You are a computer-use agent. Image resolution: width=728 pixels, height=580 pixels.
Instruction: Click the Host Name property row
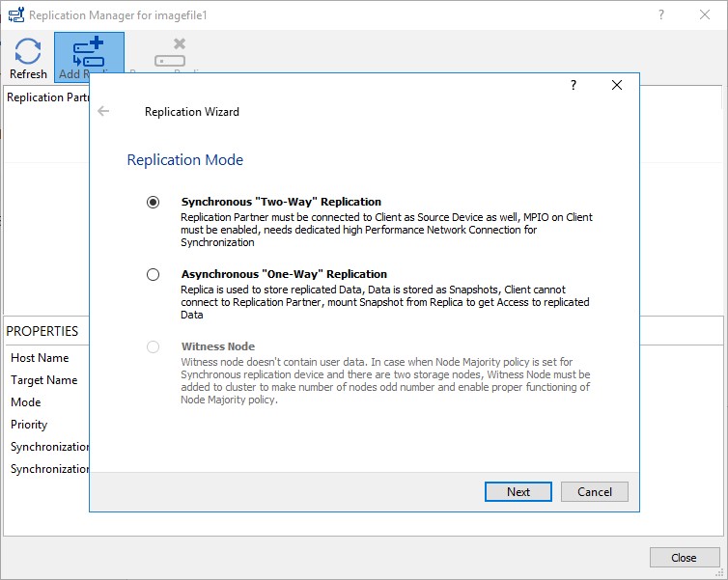pyautogui.click(x=48, y=358)
